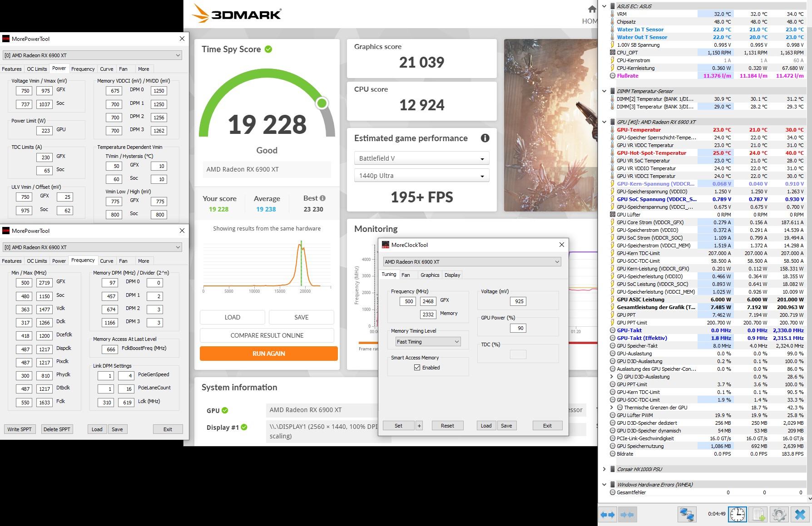Open GPU selector dropdown in MoreClockTool
This screenshot has height=526, width=812.
[x=472, y=262]
